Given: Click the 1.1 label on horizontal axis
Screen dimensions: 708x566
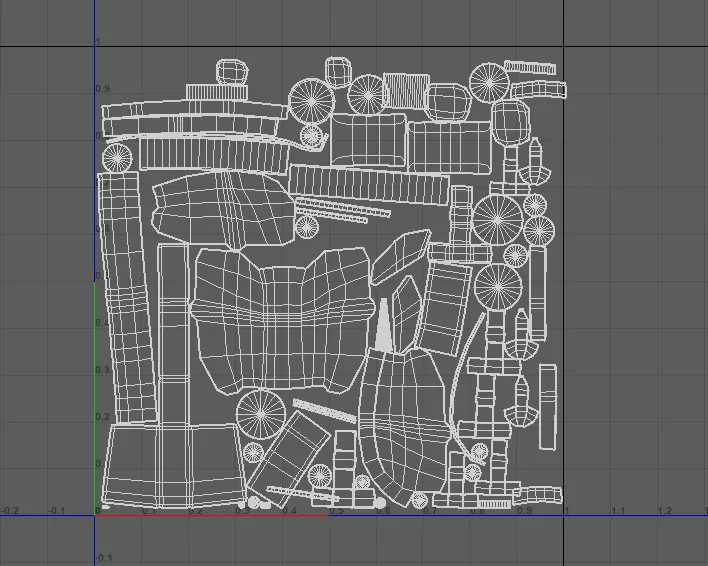Looking at the screenshot, I should point(618,510).
